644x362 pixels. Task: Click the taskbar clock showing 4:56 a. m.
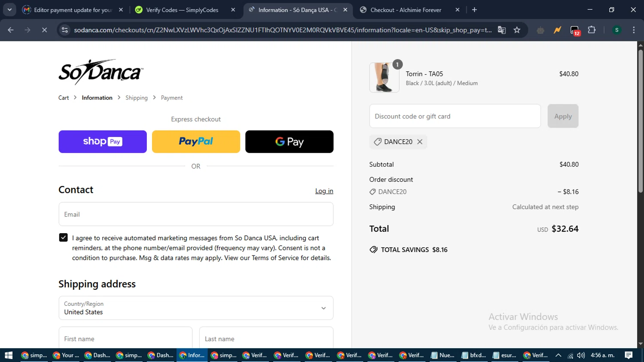tap(602, 355)
